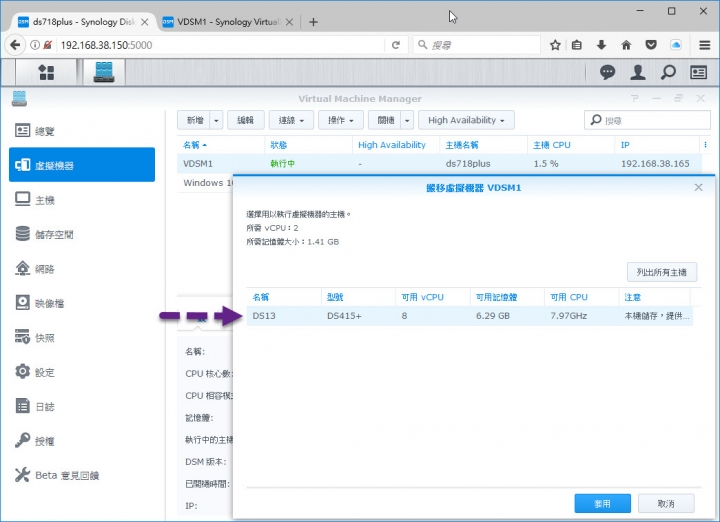Viewport: 720px width, 522px height.
Task: Click the 編輯 button
Action: [x=245, y=120]
